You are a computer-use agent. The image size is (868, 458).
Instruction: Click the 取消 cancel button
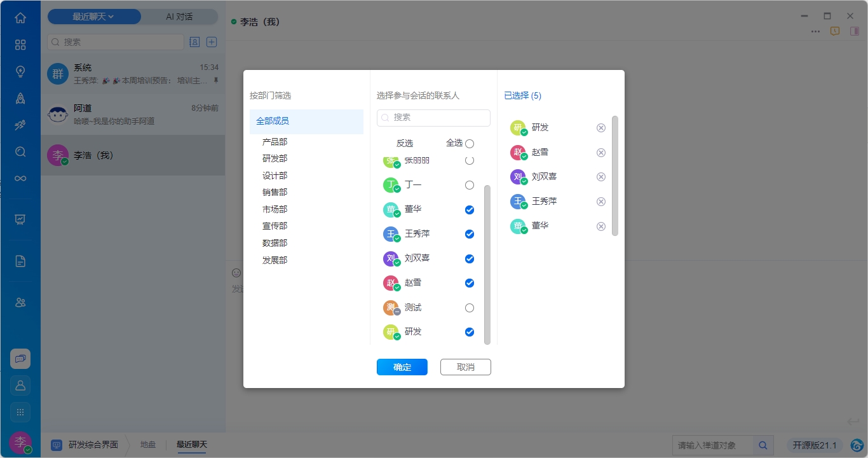pos(466,367)
